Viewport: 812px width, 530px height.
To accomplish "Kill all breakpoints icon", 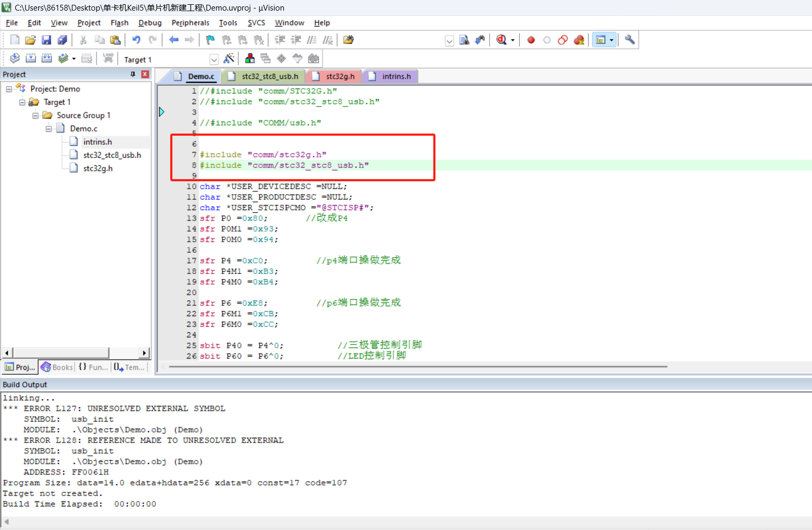I will point(579,40).
